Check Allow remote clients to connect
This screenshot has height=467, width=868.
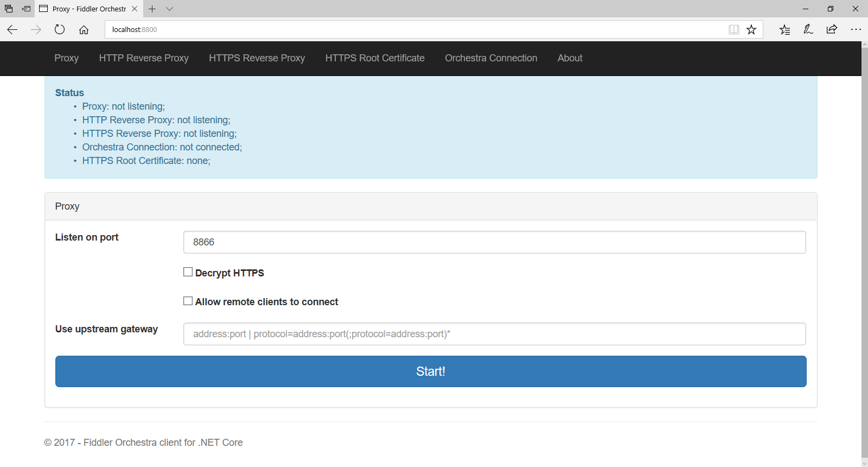click(188, 301)
